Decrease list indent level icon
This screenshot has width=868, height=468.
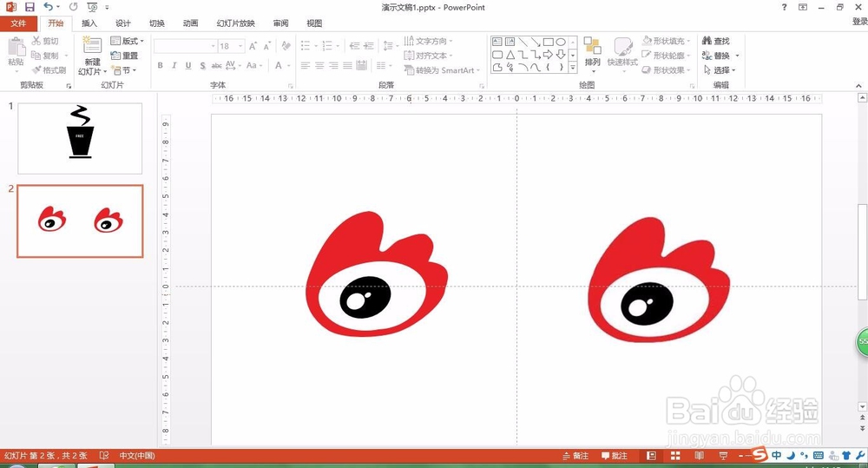pos(355,46)
